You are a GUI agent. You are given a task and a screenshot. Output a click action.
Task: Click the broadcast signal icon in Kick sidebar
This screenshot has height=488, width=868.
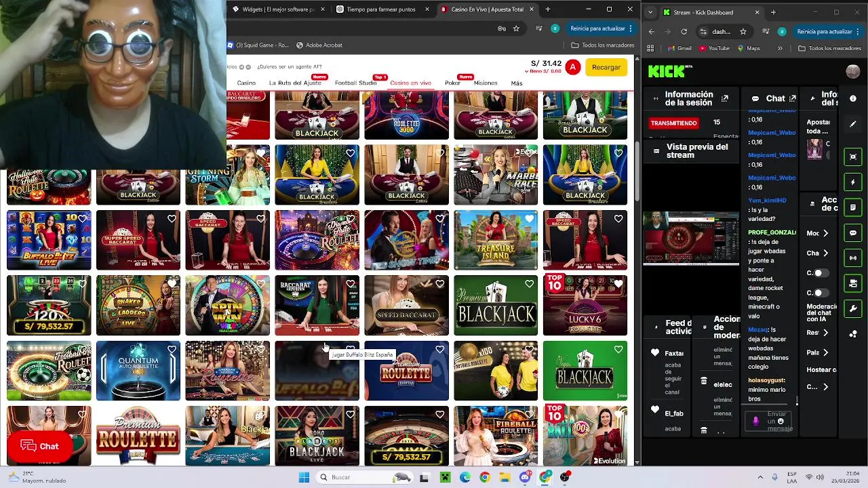click(853, 258)
